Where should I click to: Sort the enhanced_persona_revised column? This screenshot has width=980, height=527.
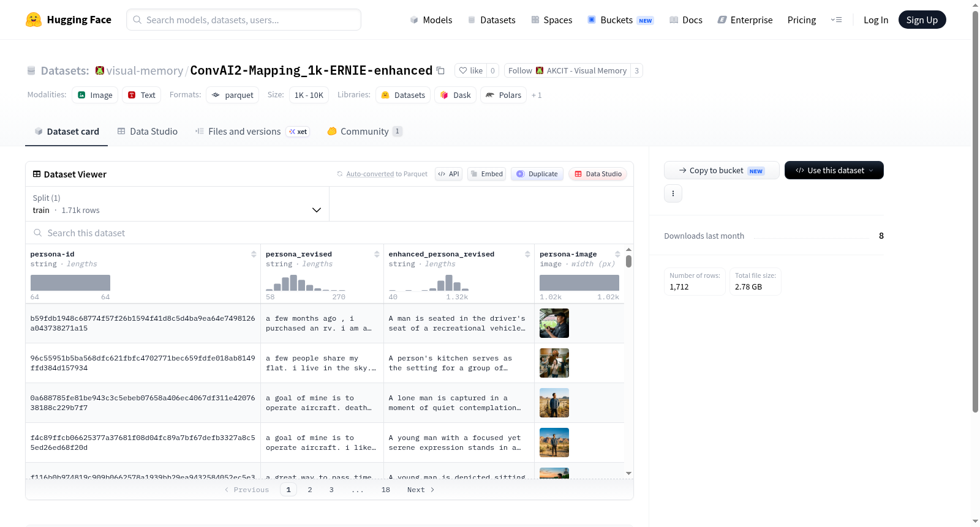[x=527, y=254]
